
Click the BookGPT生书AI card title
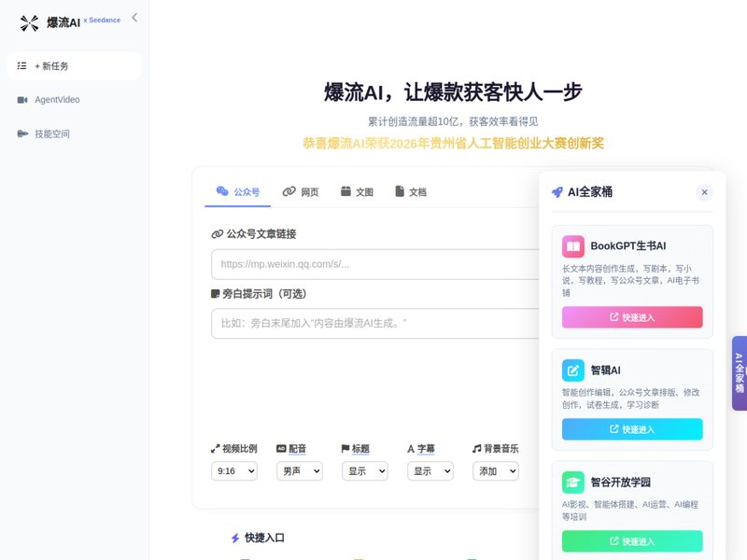628,245
